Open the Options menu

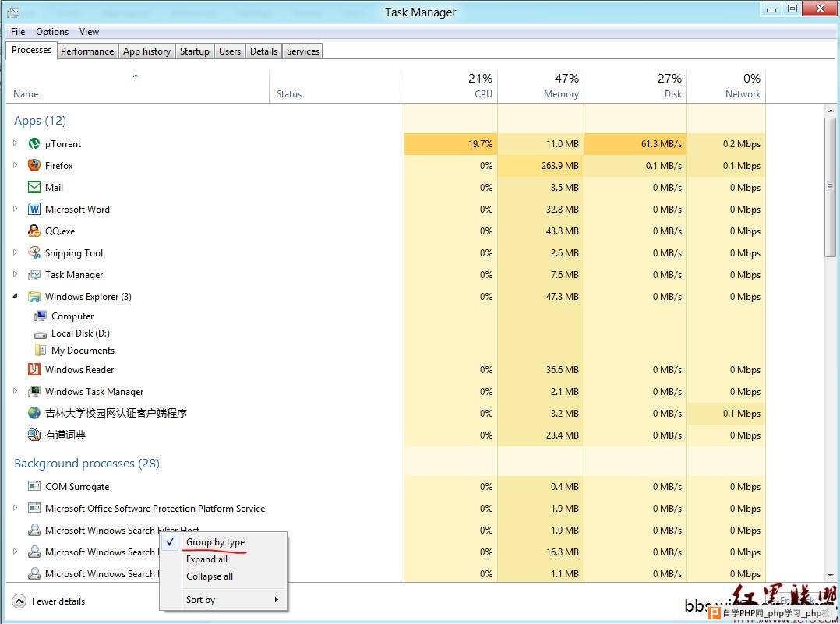[x=52, y=32]
